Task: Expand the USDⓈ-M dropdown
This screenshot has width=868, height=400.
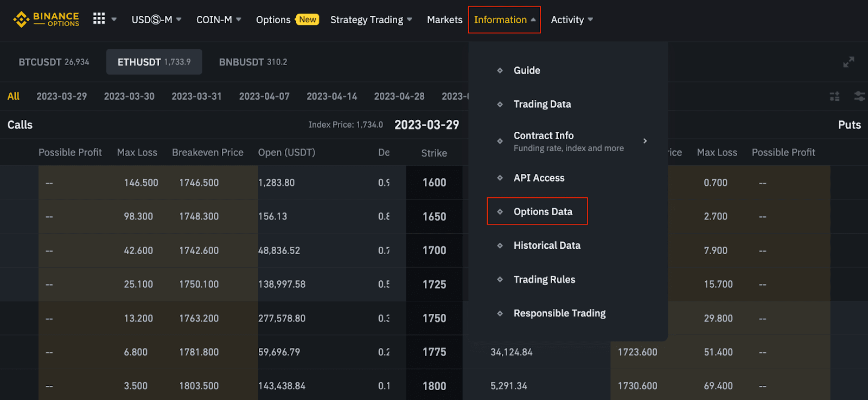Action: click(x=156, y=20)
